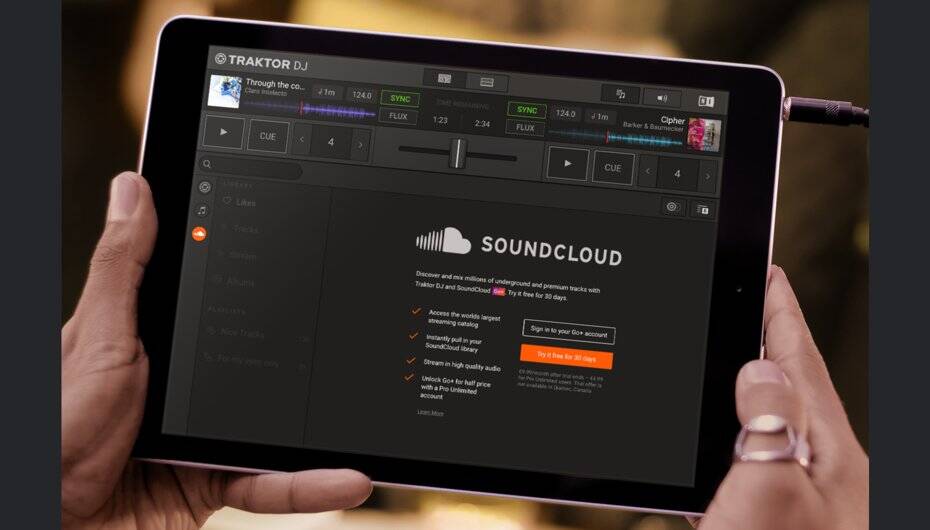930x530 pixels.
Task: Toggle SYNC on the left deck
Action: [400, 99]
